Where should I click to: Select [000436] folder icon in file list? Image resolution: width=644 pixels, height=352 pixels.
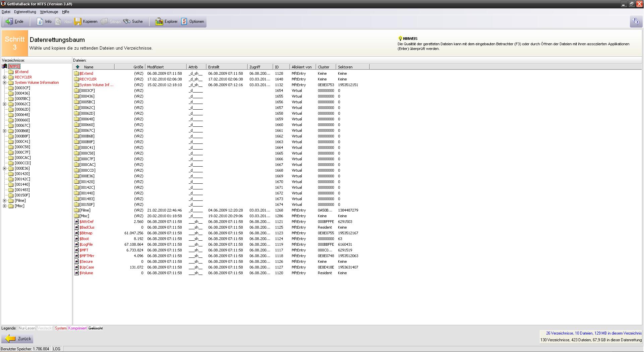(76, 96)
